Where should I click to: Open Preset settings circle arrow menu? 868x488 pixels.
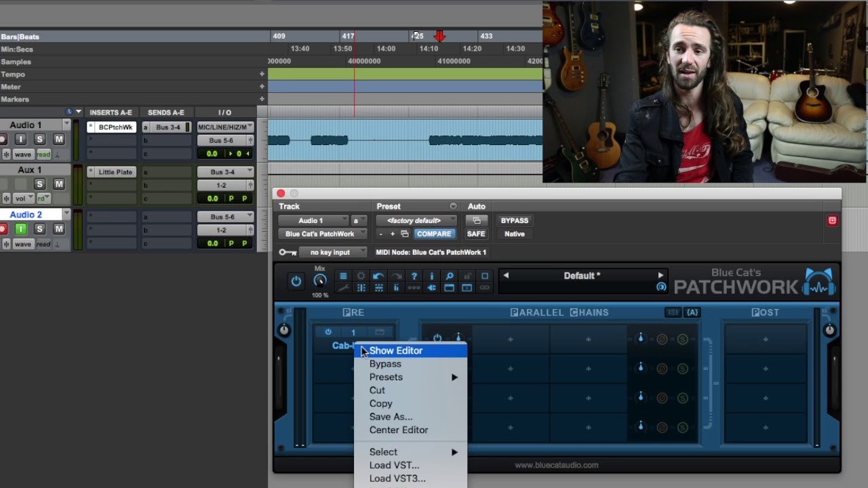[x=453, y=206]
